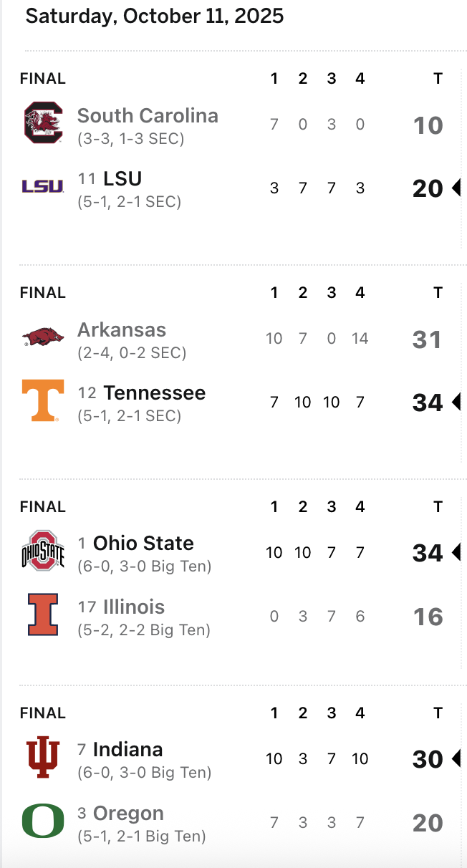Click the South Carolina Gamecocks logo
The height and width of the screenshot is (868, 467).
coord(43,123)
